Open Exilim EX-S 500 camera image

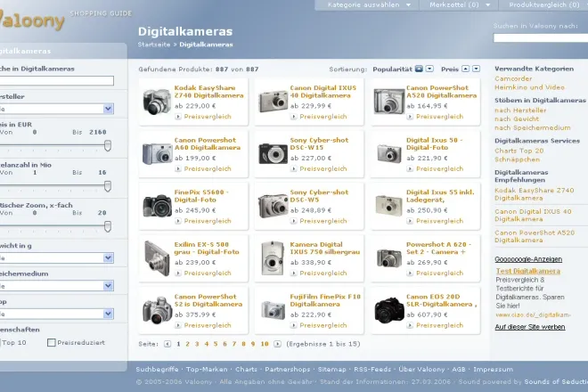pos(157,258)
